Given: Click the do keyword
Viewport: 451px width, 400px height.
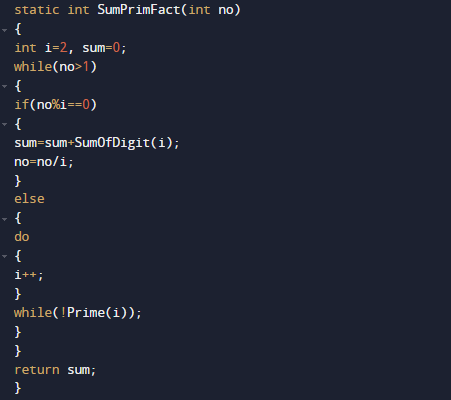Looking at the screenshot, I should pos(22,237).
